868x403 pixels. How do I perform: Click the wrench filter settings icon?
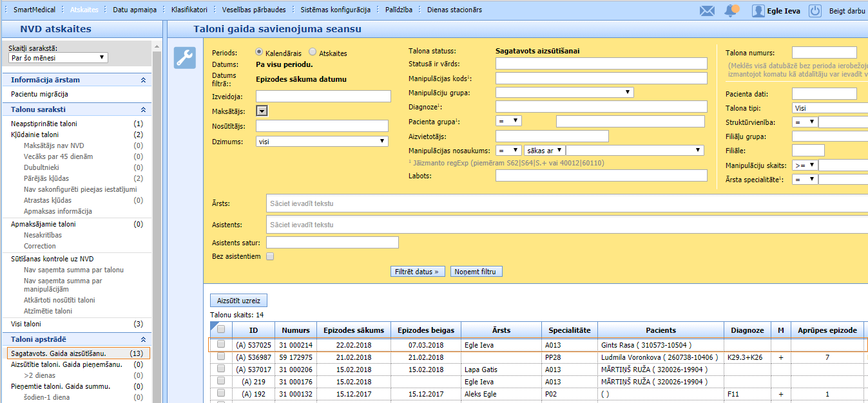point(184,58)
